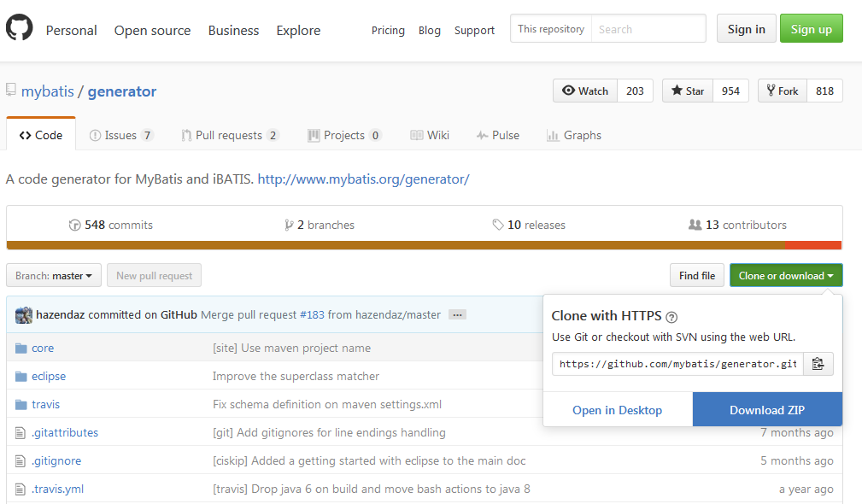
Task: Select the HTTPS clone URL field
Action: (677, 364)
